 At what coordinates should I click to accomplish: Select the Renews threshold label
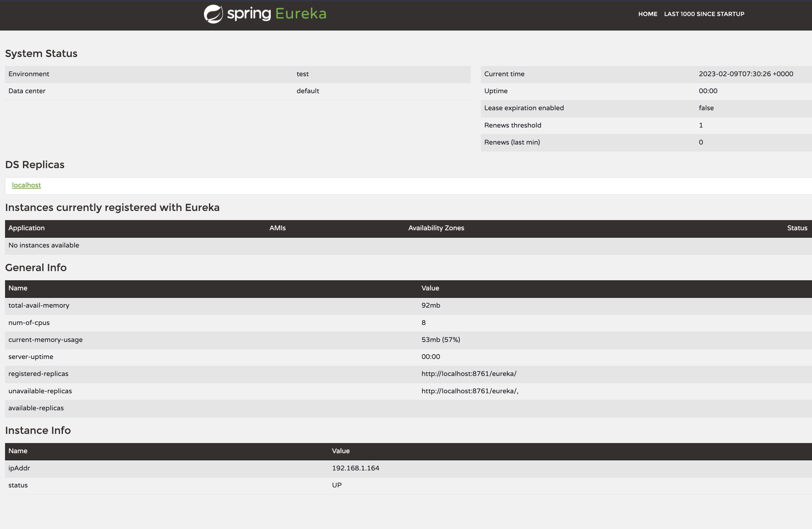pos(512,125)
